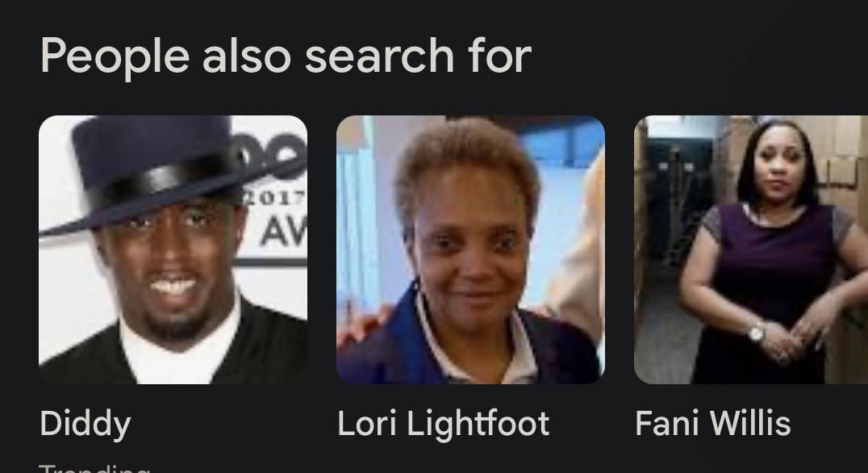The image size is (868, 473).
Task: Click the "People also search for" heading
Action: coord(286,57)
